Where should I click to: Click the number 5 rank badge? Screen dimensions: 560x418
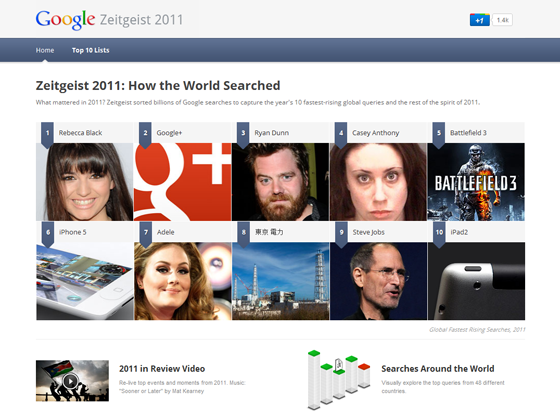tap(439, 135)
